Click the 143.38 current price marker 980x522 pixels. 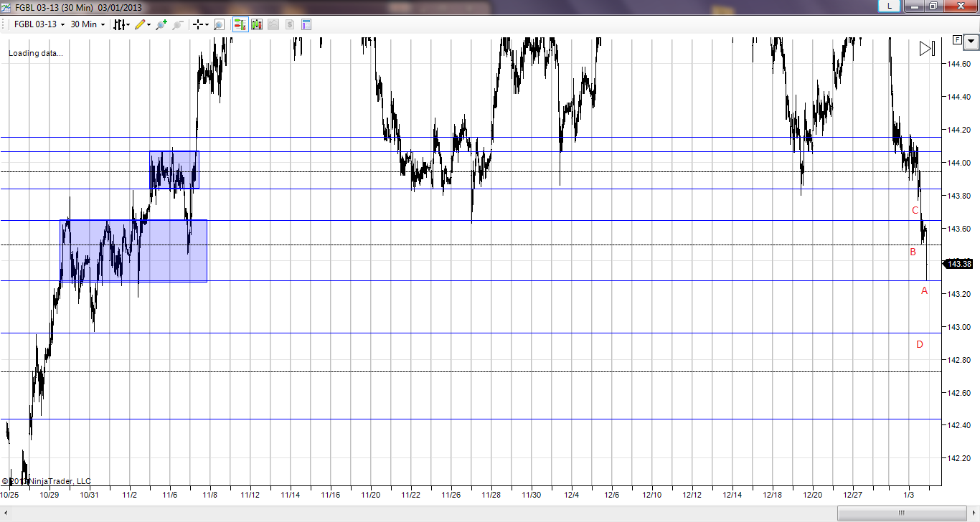[958, 264]
